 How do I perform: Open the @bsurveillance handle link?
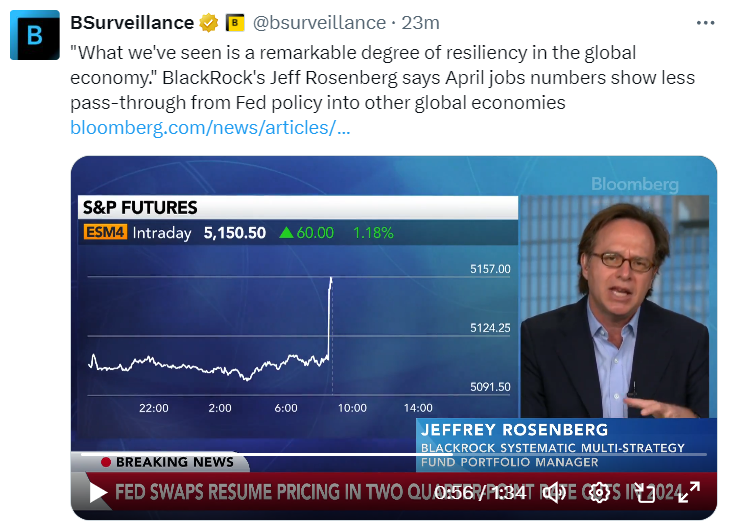click(x=319, y=23)
